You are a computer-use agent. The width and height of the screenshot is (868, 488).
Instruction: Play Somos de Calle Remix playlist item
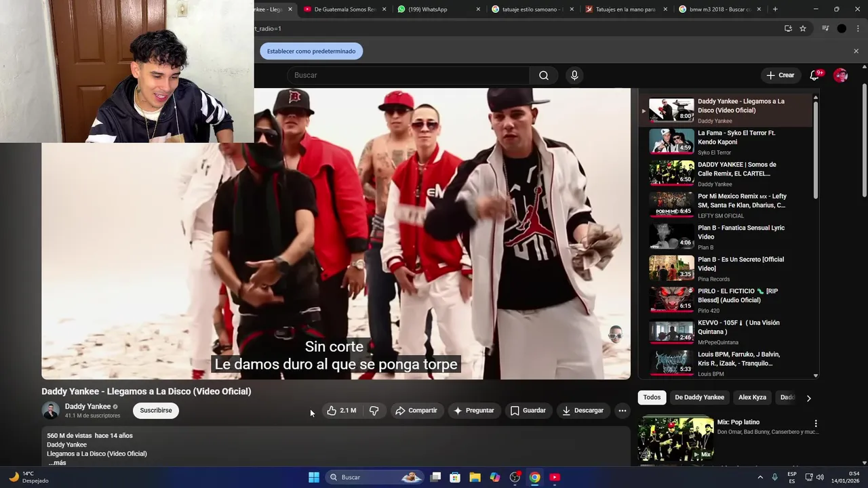click(726, 174)
